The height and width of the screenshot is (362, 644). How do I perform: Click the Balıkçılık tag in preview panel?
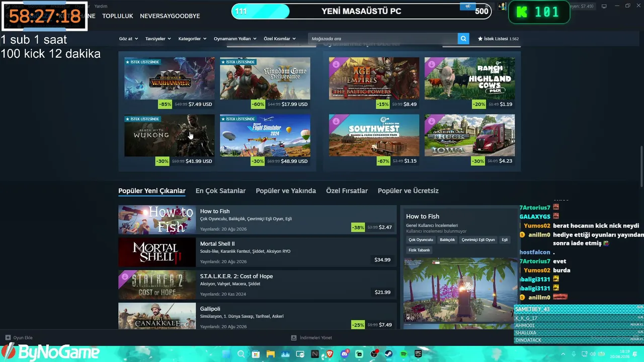(447, 240)
